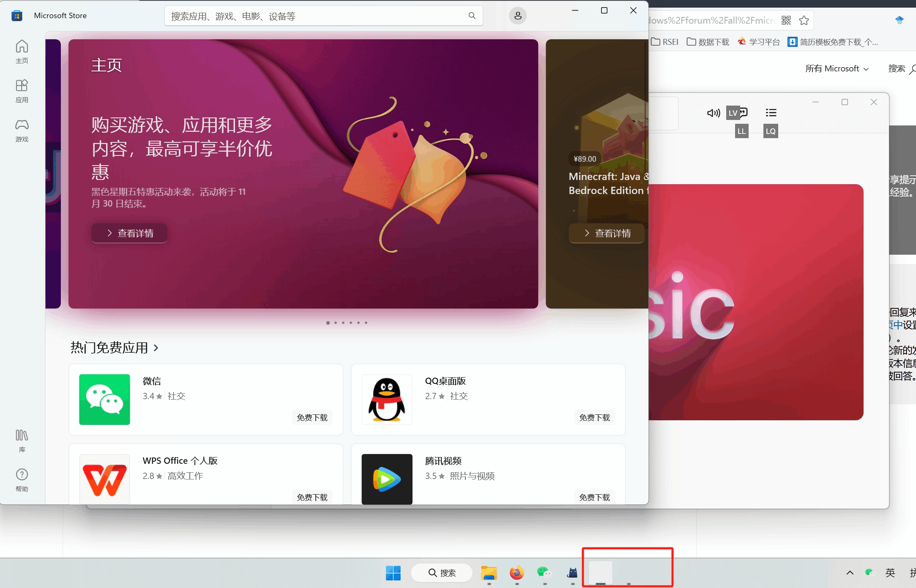Open the 腾讯视频 title text

point(443,461)
